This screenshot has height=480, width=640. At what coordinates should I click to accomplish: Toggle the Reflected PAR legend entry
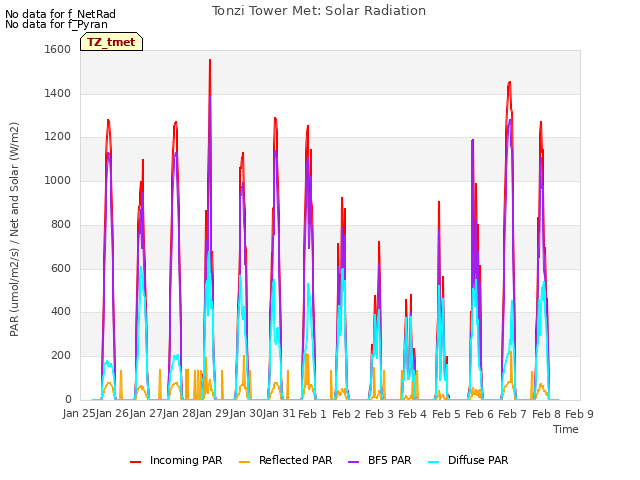click(286, 460)
